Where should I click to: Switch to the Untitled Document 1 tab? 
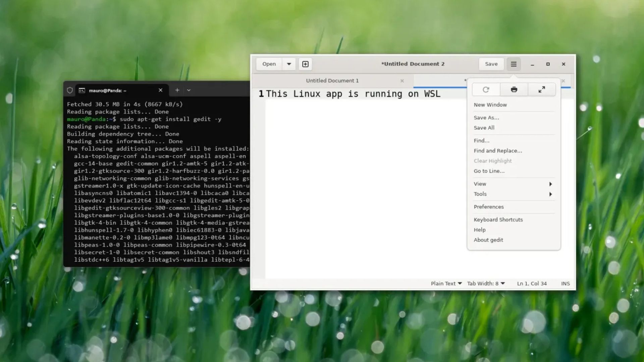pyautogui.click(x=332, y=80)
